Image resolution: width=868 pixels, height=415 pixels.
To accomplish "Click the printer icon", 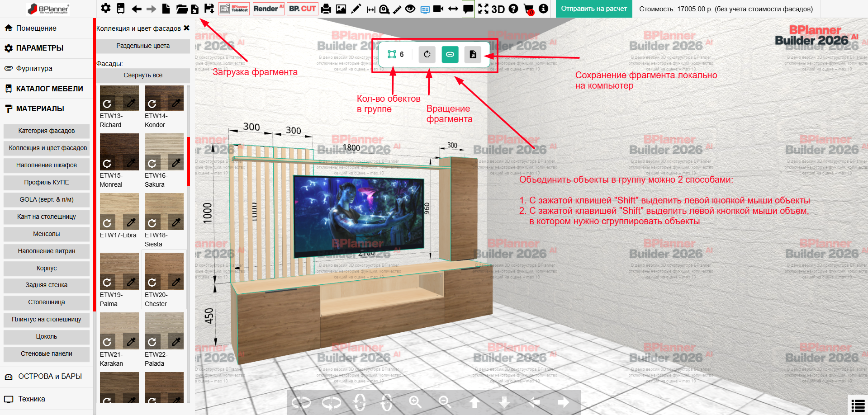I will click(x=326, y=9).
